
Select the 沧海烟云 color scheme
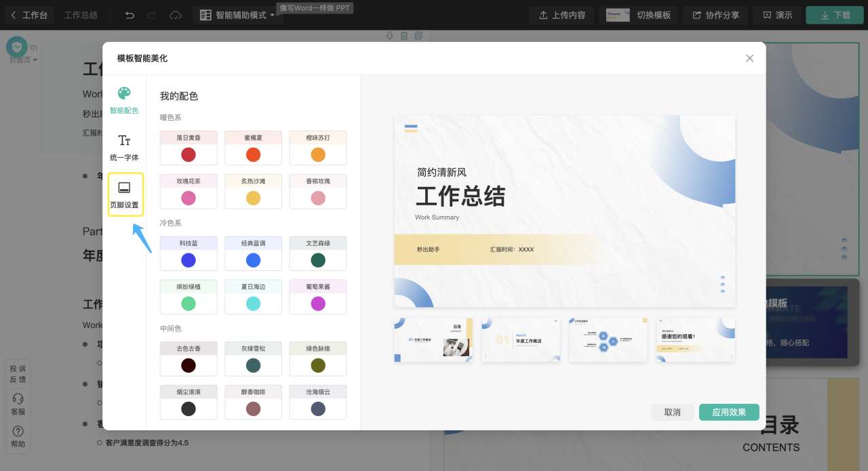coord(317,402)
